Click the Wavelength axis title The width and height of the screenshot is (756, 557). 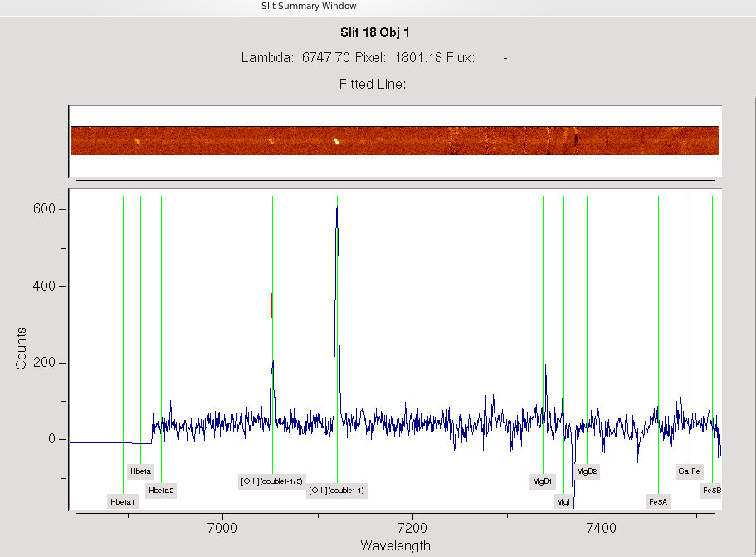[x=395, y=545]
